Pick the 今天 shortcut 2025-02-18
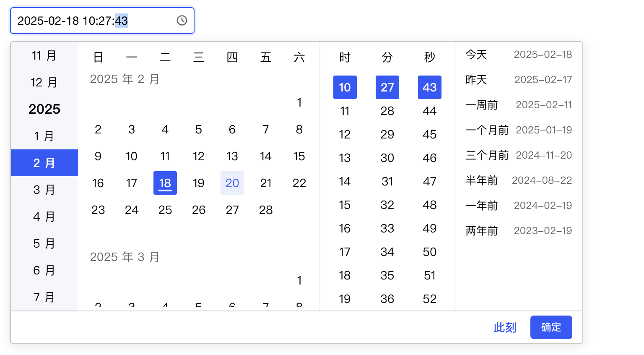 [x=519, y=55]
